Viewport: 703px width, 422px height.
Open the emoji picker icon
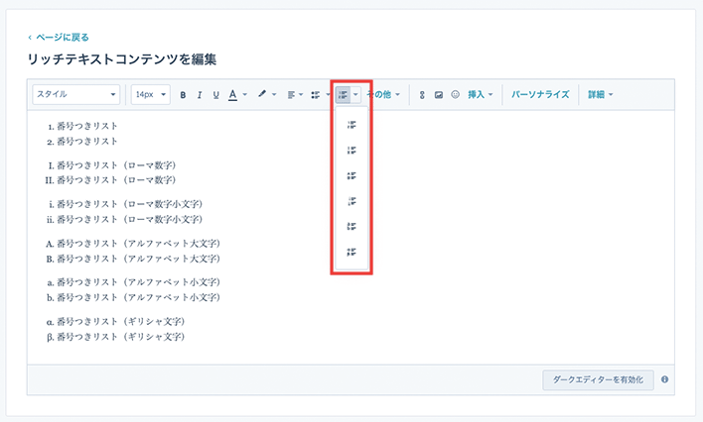coord(455,94)
